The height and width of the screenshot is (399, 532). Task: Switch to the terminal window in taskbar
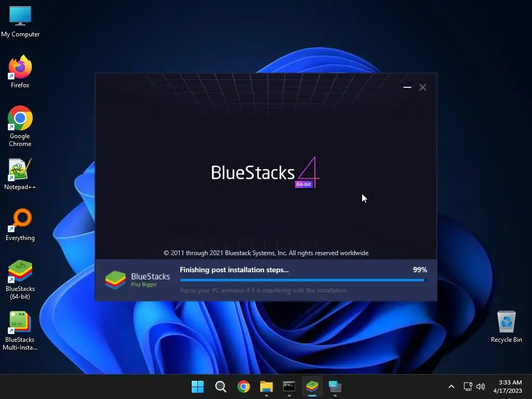pyautogui.click(x=289, y=387)
